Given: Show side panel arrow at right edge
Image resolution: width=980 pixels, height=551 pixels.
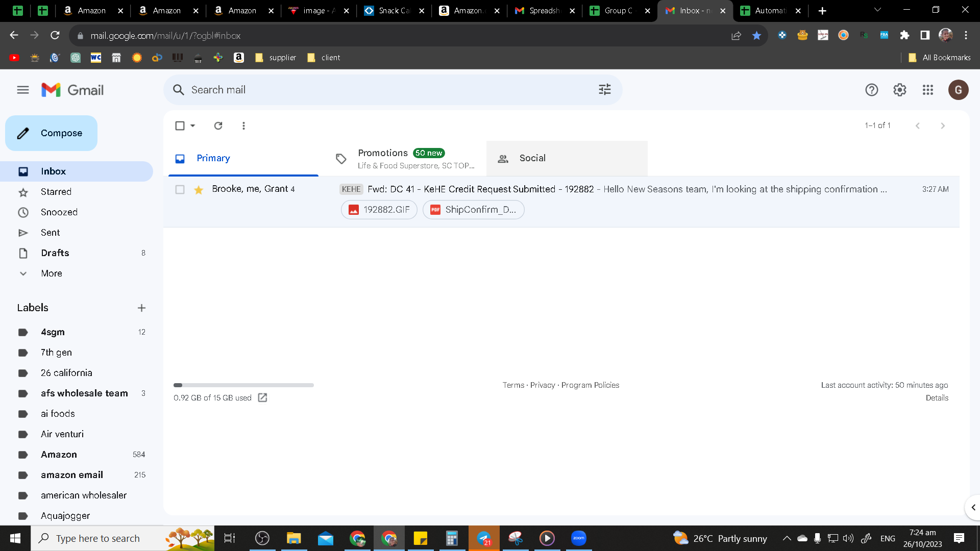Looking at the screenshot, I should click(x=973, y=508).
